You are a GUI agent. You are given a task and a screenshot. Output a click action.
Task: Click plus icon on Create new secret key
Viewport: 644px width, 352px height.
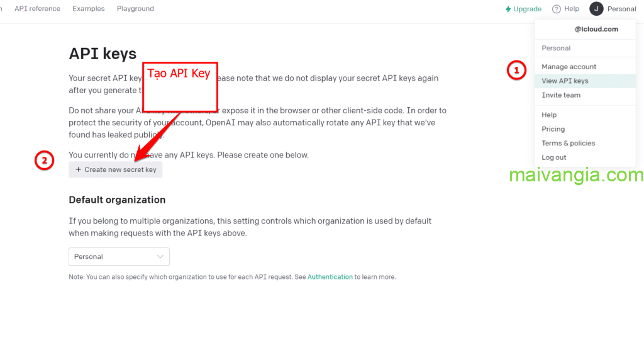pos(79,170)
